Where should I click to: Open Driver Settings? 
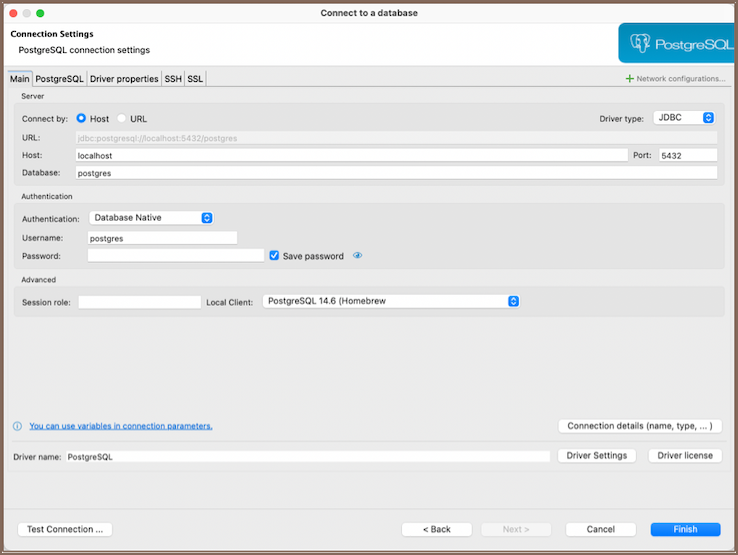click(x=597, y=456)
